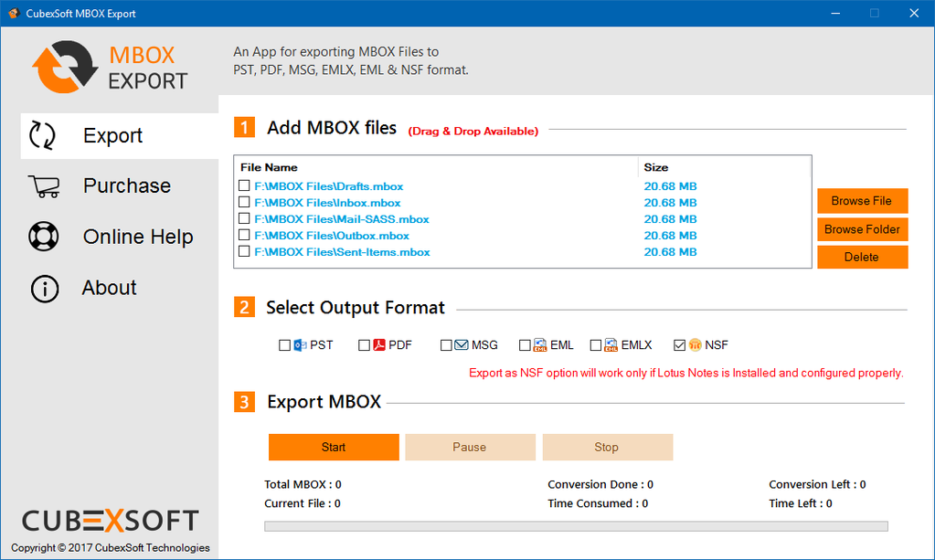This screenshot has height=560, width=935.
Task: Click the Export circular arrows icon
Action: [x=42, y=135]
